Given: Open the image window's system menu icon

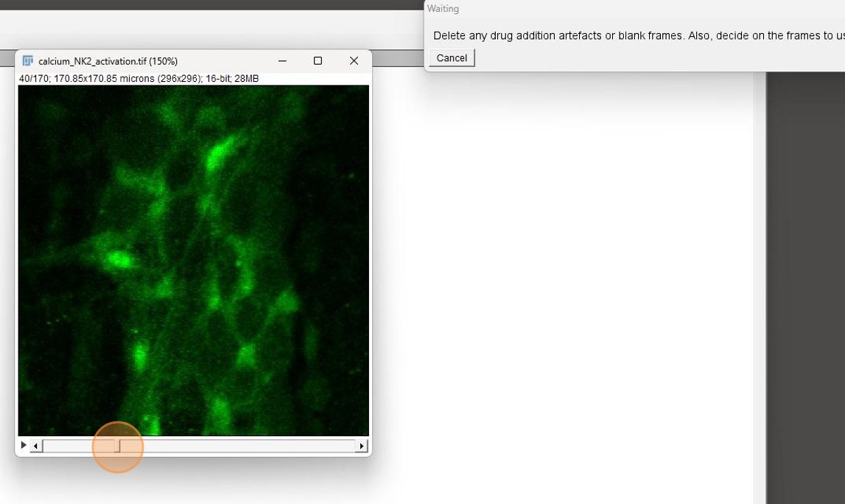Looking at the screenshot, I should pyautogui.click(x=28, y=61).
